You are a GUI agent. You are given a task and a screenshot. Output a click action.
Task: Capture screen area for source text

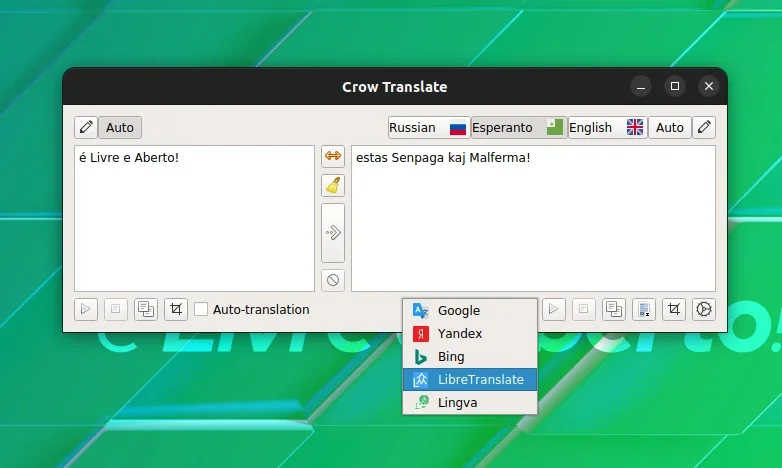(176, 309)
